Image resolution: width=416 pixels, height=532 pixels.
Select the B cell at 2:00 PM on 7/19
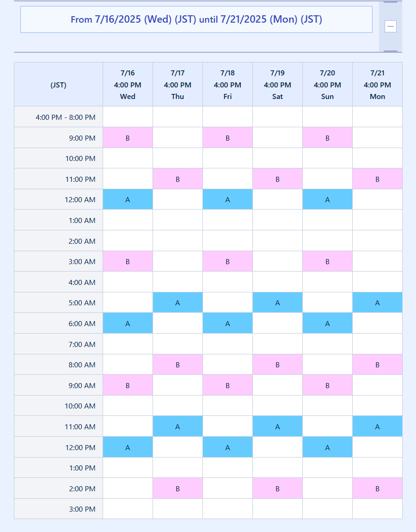(x=277, y=488)
